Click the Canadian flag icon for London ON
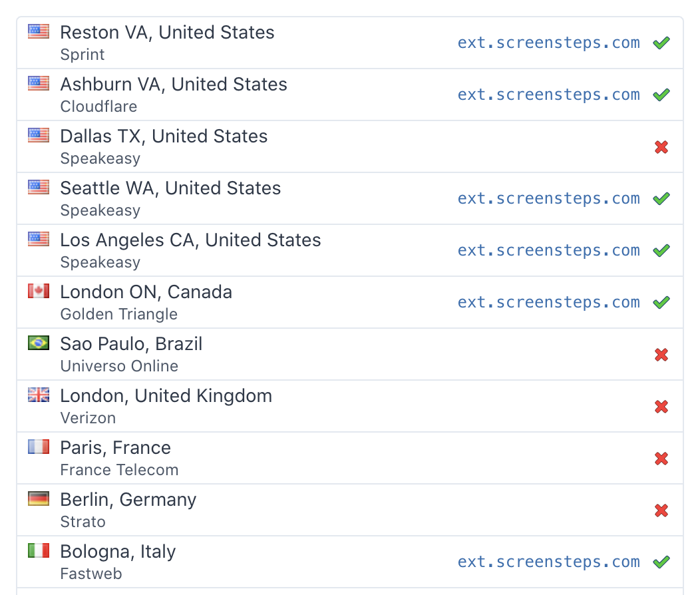 tap(39, 291)
